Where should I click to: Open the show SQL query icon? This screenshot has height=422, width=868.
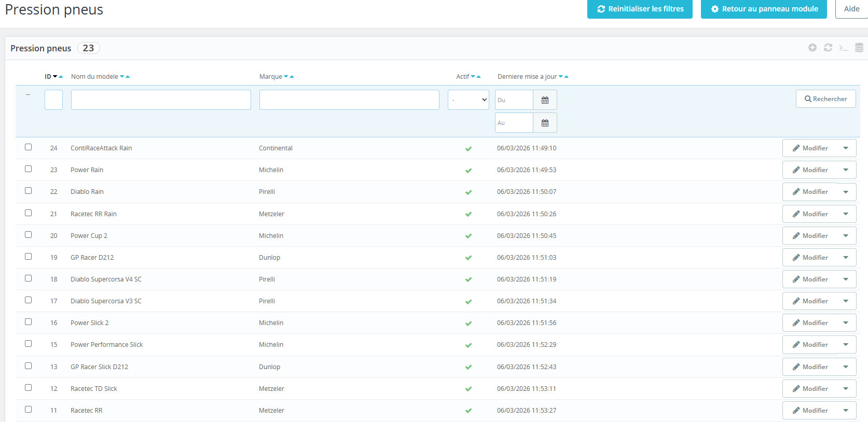844,48
